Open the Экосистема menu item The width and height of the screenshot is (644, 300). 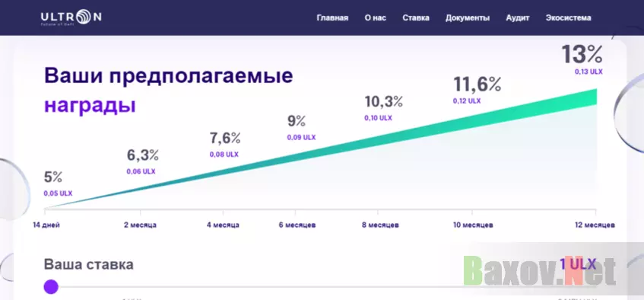pos(569,18)
